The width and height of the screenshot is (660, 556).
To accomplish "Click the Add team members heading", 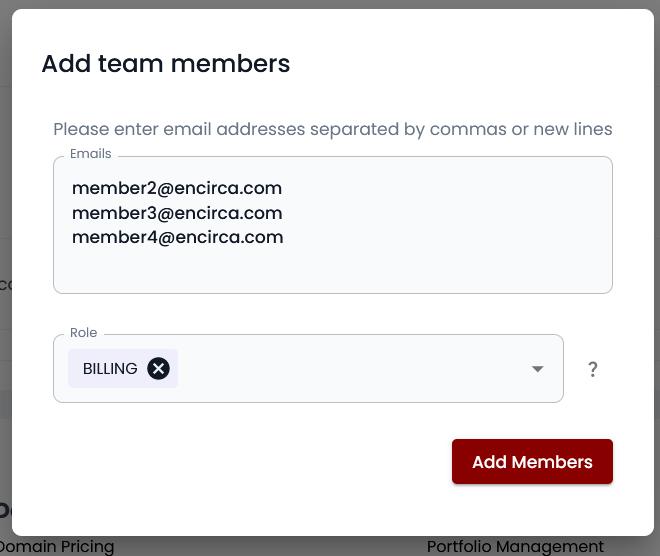I will point(166,64).
